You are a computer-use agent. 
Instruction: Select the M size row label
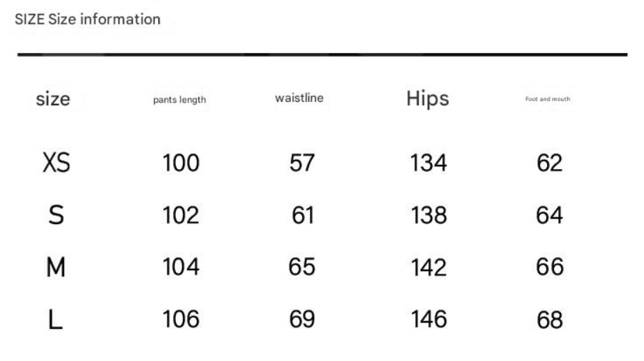tap(56, 267)
